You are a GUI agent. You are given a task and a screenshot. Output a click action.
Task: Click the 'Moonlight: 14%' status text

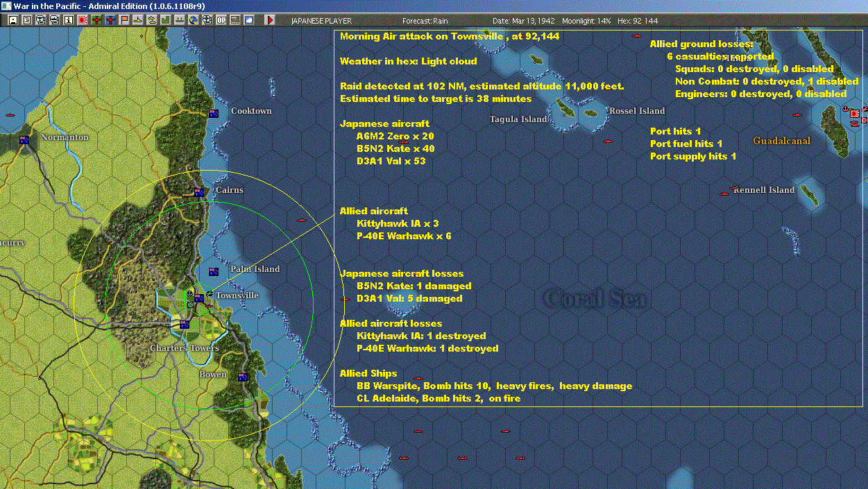pos(586,21)
